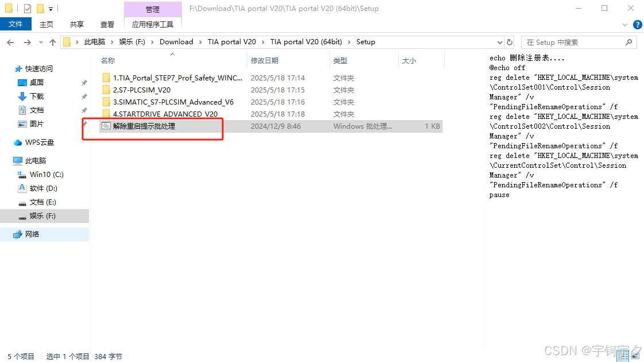Select 此电脑 in navigation pane

pyautogui.click(x=36, y=160)
